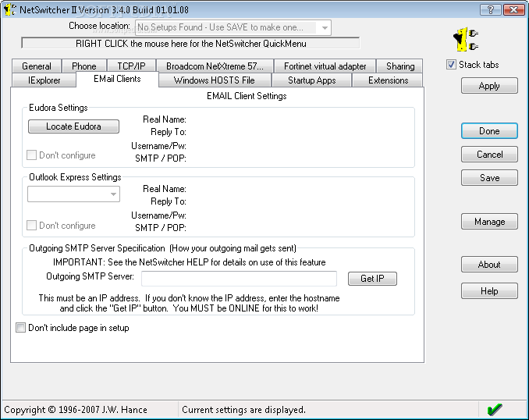Switch to Fortinet virtual adapter tab
The height and width of the screenshot is (420, 529).
click(x=325, y=66)
